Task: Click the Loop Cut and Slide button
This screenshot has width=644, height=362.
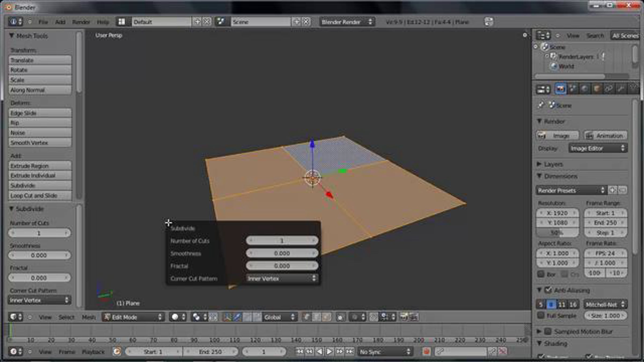Action: [x=40, y=195]
